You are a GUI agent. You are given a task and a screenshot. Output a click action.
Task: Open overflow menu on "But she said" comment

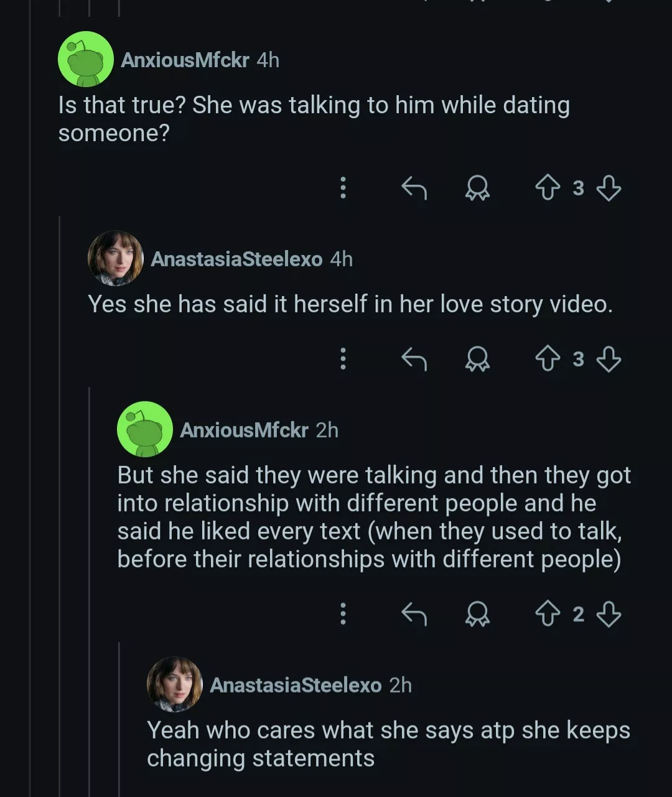(x=343, y=614)
